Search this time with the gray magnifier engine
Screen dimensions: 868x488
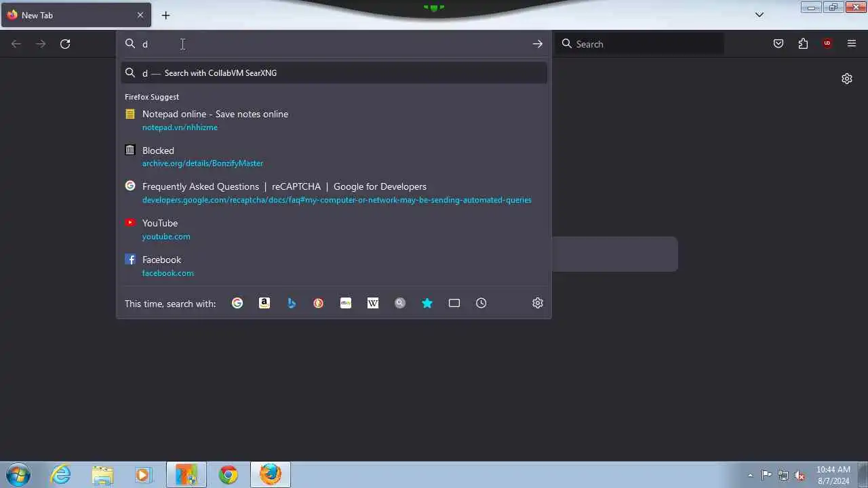tap(400, 303)
